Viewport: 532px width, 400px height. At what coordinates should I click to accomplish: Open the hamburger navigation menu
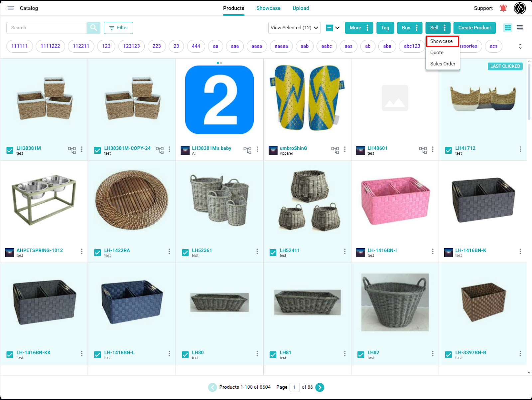click(x=11, y=8)
